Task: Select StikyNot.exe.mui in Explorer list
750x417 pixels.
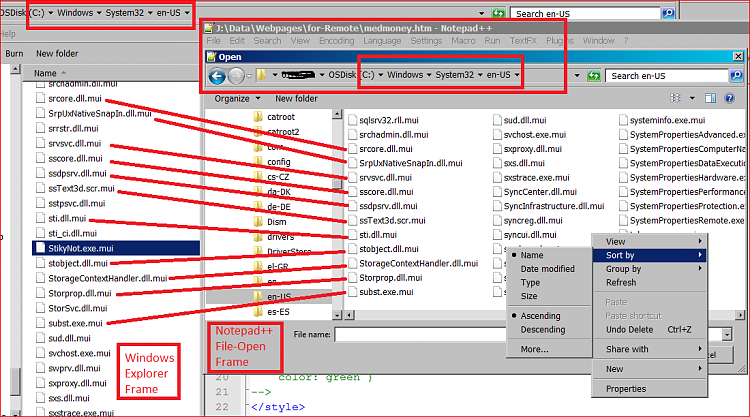Action: pyautogui.click(x=116, y=248)
